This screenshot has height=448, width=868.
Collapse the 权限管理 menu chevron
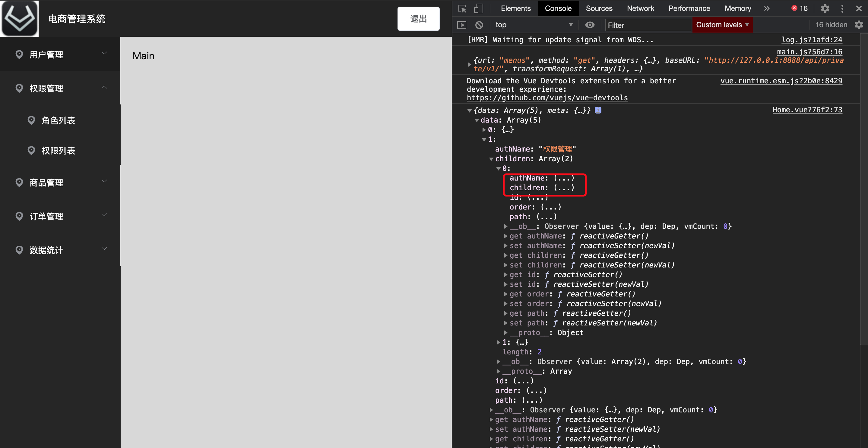coord(104,87)
